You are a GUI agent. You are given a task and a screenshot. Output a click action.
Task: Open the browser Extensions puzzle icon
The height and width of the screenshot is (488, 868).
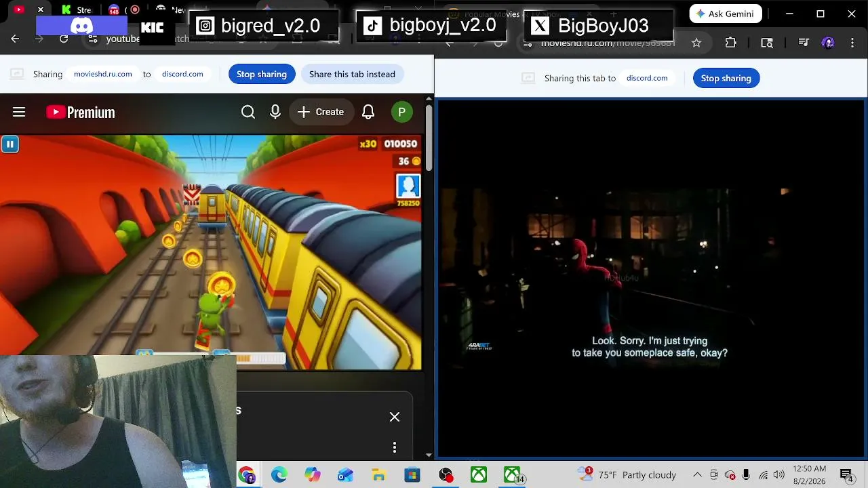point(730,43)
